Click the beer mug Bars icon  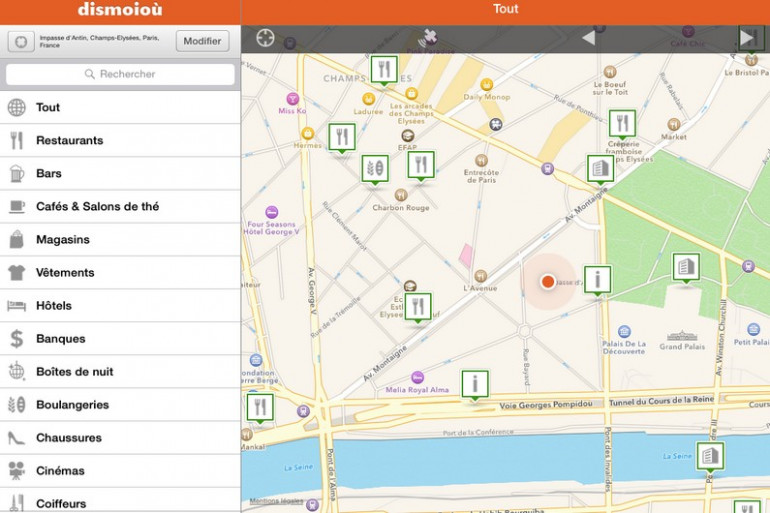[17, 173]
